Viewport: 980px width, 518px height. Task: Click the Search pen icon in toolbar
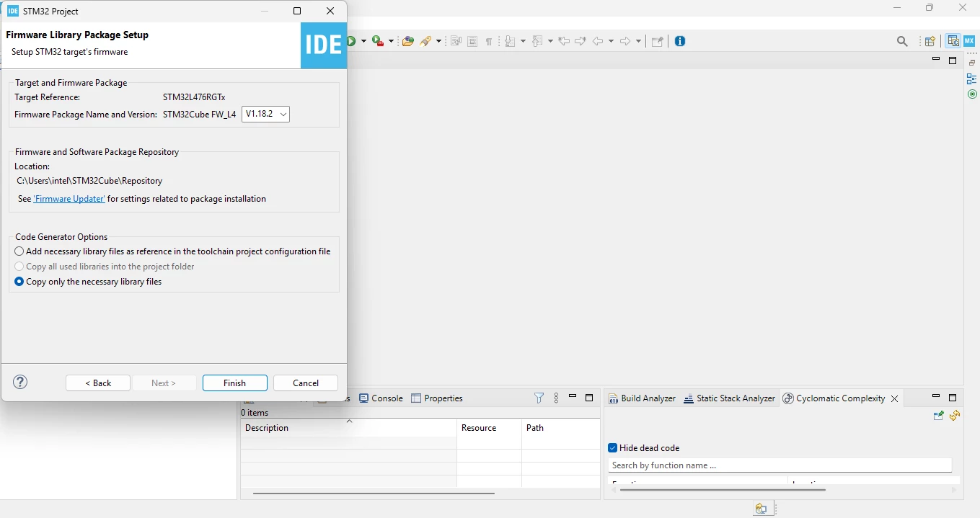click(x=426, y=41)
